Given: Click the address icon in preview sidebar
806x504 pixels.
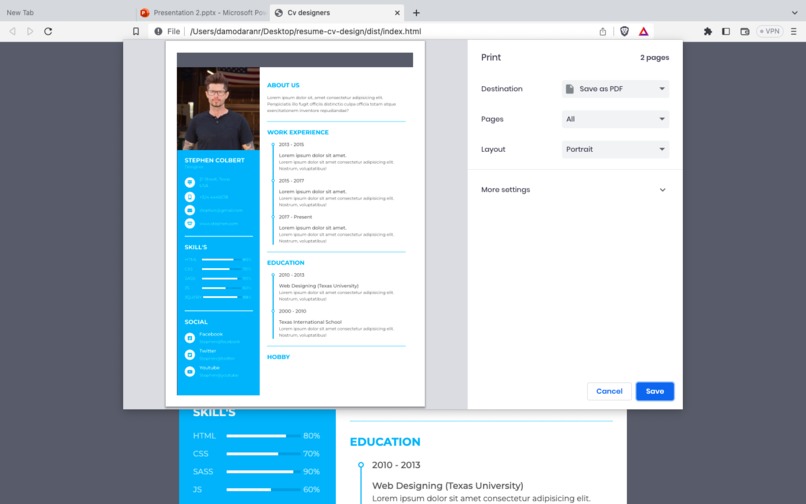Looking at the screenshot, I should 190,183.
